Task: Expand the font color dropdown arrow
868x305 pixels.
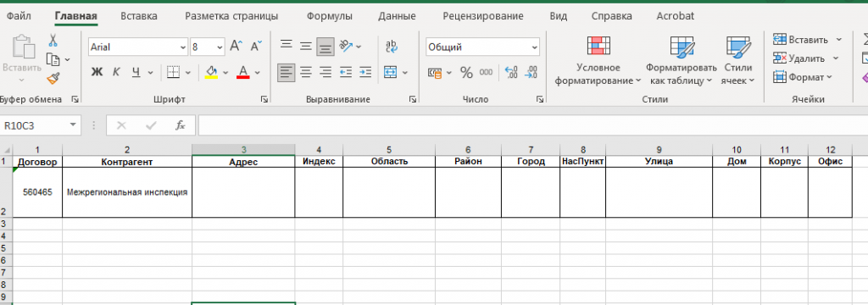Action: [258, 73]
